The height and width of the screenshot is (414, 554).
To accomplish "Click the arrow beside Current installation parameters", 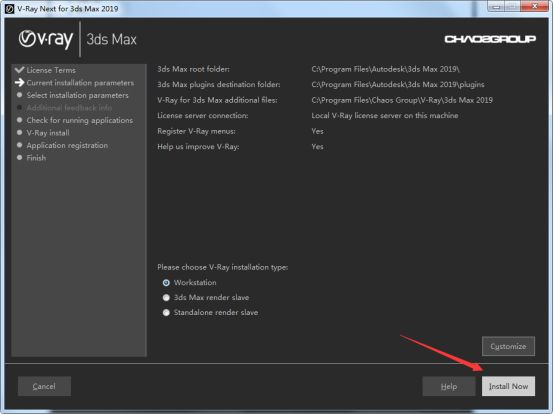I will click(x=19, y=83).
